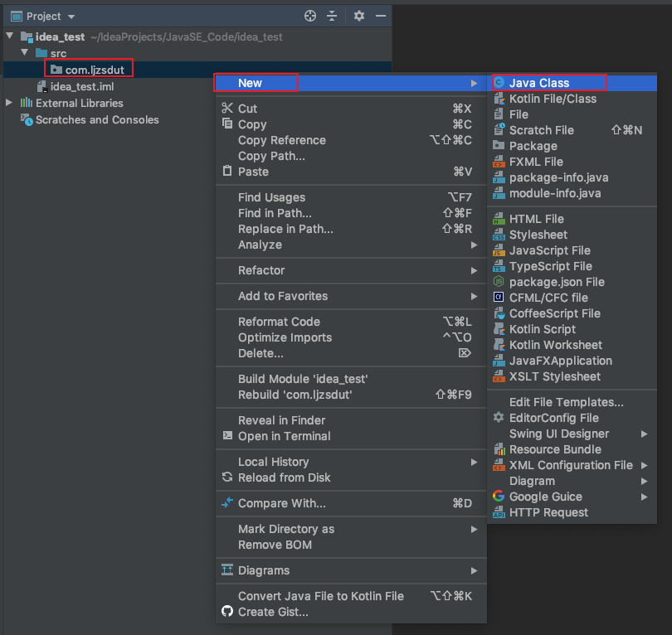Click the CoffeeScript File icon
This screenshot has height=635, width=672.
(x=499, y=313)
